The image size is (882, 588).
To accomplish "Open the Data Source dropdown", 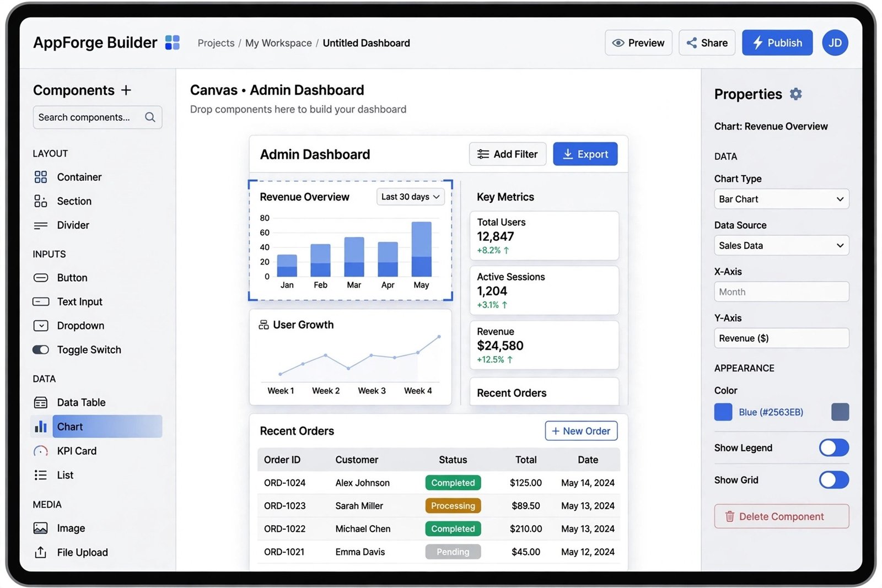I will (781, 245).
